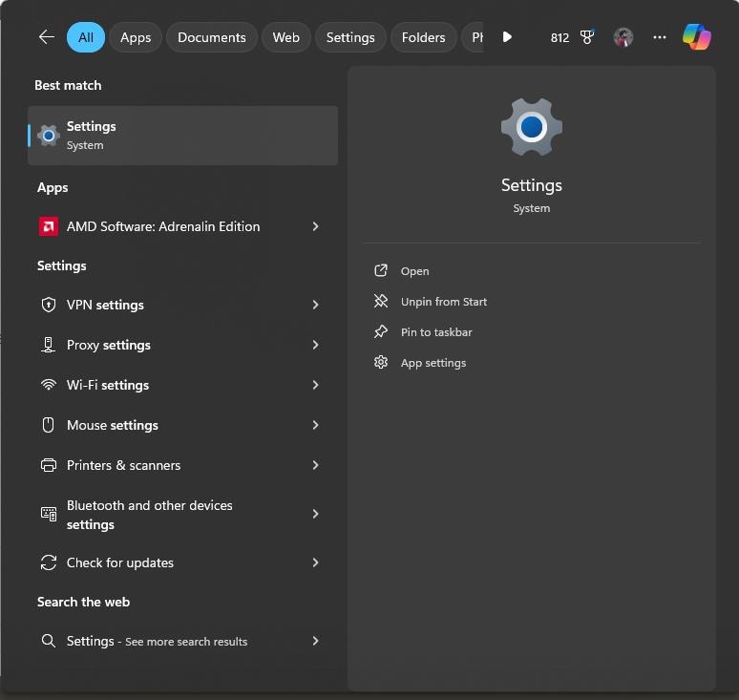Click the large Settings gear icon

(532, 127)
